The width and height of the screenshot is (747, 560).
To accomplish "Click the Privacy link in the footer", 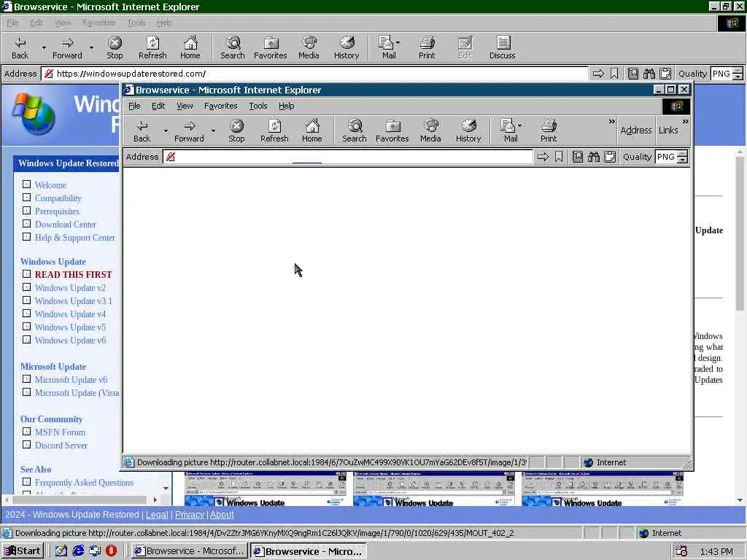I will [189, 514].
